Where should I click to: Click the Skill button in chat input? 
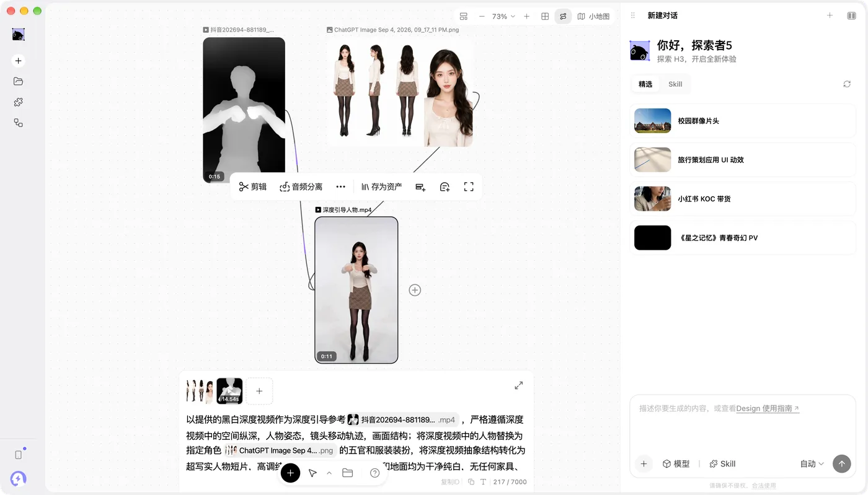tap(722, 464)
